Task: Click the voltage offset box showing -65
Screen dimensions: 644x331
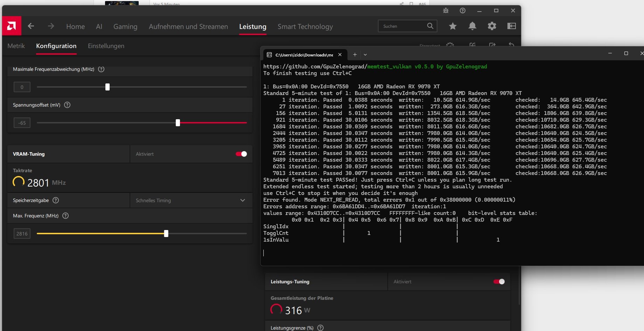Action: click(22, 123)
